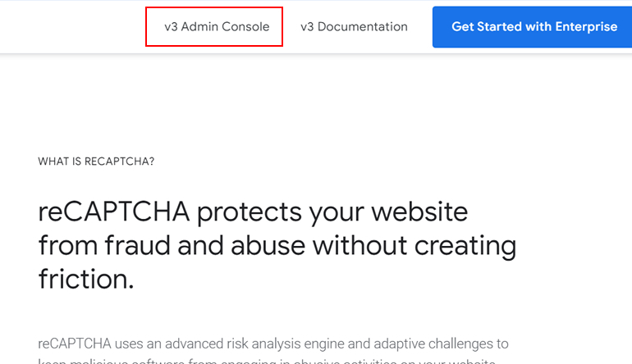632x364 pixels.
Task: Select the word protects in the headline
Action: coord(249,212)
